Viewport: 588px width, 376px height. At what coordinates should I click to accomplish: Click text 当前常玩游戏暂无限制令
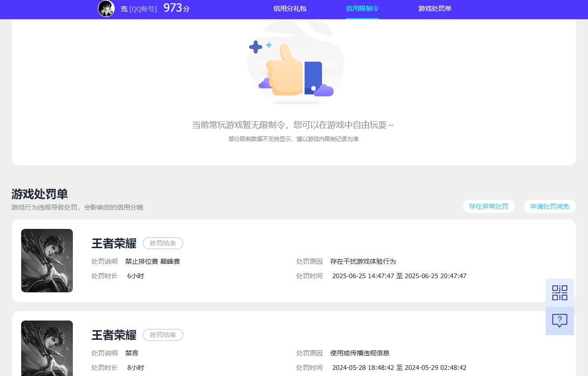[x=293, y=125]
